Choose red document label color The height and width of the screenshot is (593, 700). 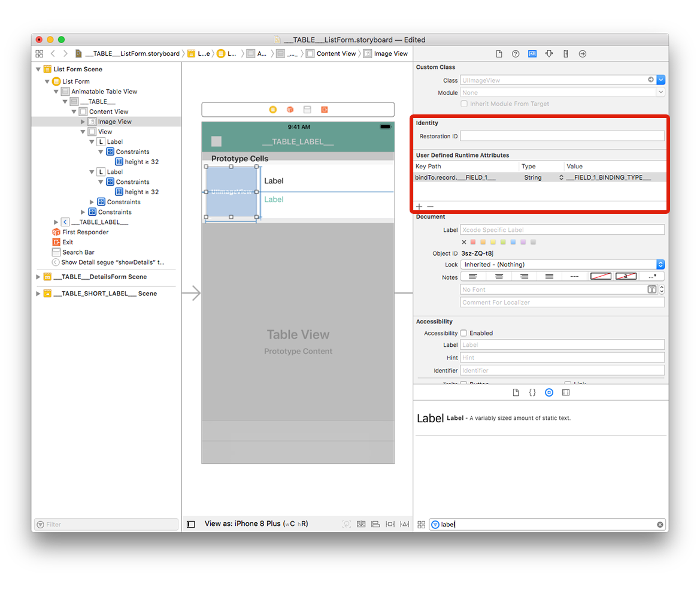(473, 242)
